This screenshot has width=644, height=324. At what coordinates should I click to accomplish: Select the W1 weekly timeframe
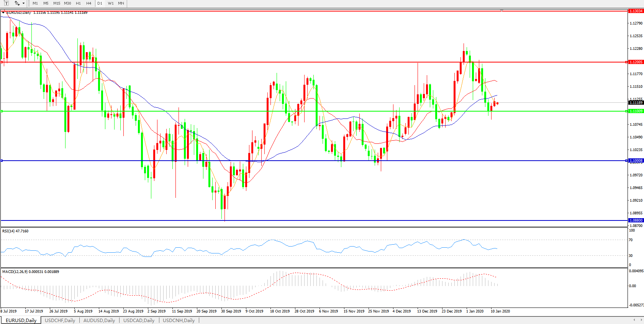coord(111,3)
